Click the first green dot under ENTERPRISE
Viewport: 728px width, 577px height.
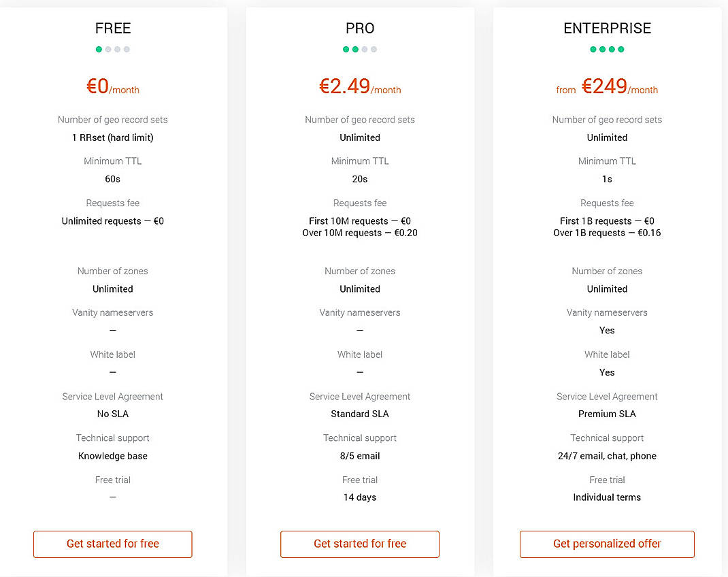pos(593,49)
